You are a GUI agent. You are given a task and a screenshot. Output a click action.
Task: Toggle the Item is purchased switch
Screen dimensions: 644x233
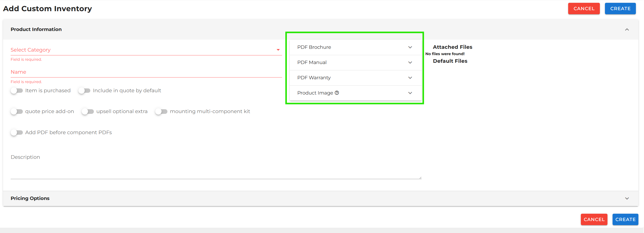tap(17, 91)
